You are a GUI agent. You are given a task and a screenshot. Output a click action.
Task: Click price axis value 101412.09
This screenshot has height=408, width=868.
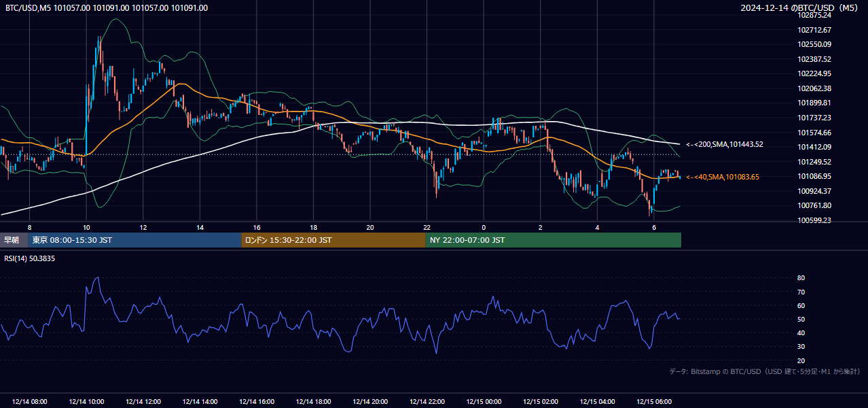(814, 147)
